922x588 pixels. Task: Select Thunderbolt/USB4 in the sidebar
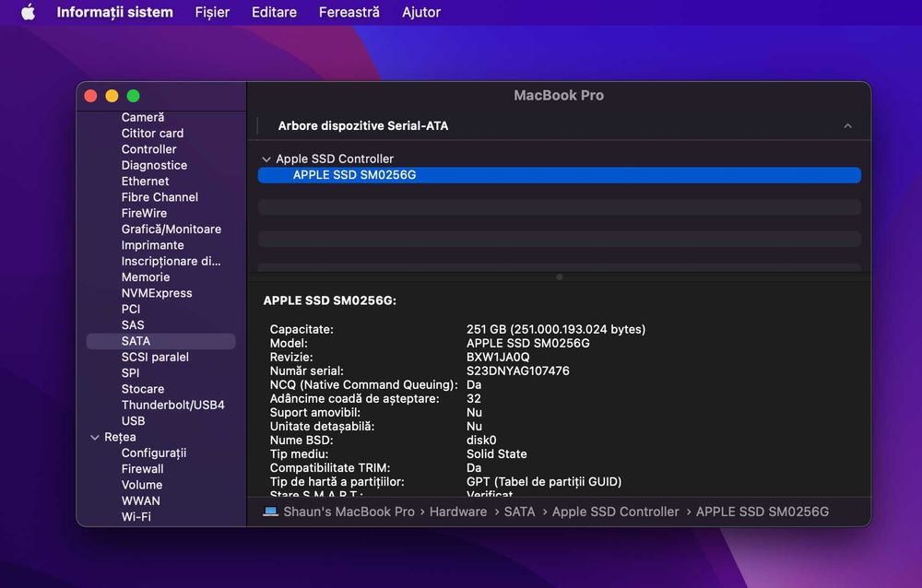pyautogui.click(x=173, y=405)
